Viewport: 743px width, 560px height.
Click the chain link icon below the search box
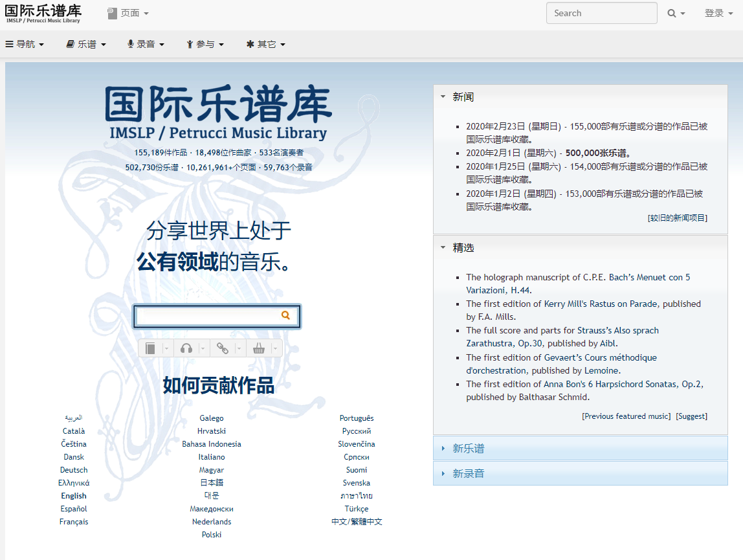pos(222,348)
